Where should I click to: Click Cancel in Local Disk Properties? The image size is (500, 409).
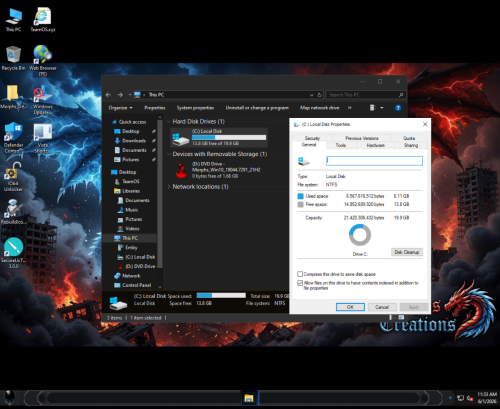[x=382, y=307]
